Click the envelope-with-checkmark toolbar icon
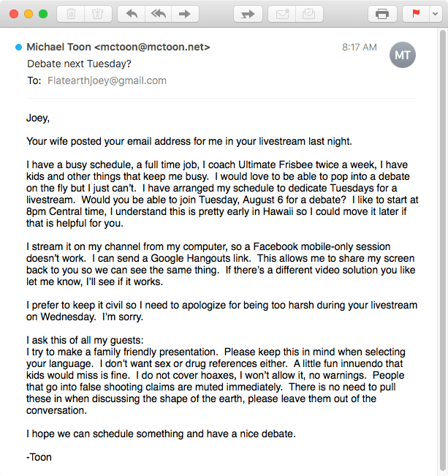Viewport: 448px width, 476px height. [x=309, y=14]
